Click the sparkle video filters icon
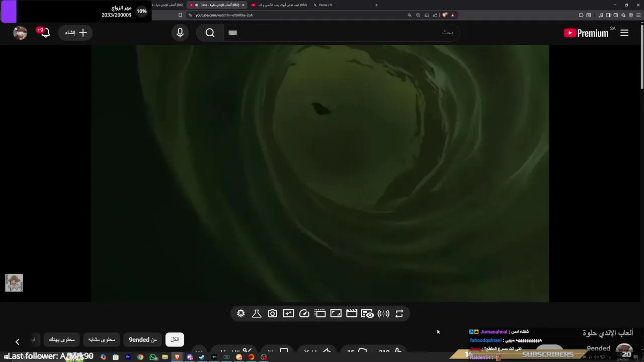This screenshot has width=644, height=362. coord(288,314)
